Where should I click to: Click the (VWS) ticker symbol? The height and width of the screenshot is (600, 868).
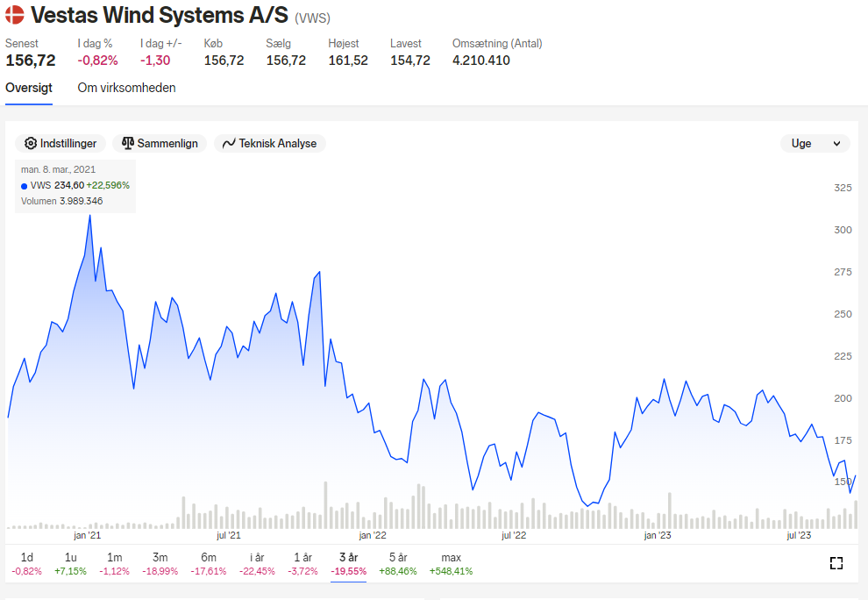pos(313,18)
